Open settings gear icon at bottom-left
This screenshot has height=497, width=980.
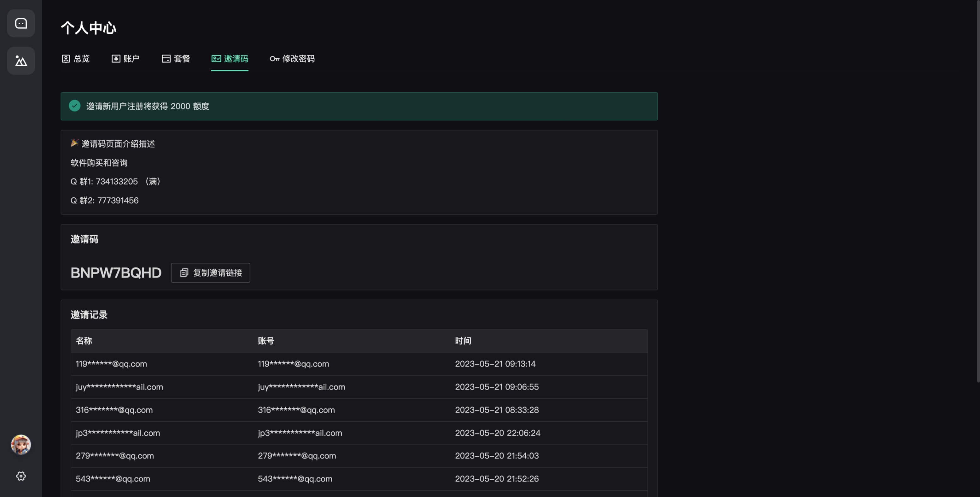point(21,476)
